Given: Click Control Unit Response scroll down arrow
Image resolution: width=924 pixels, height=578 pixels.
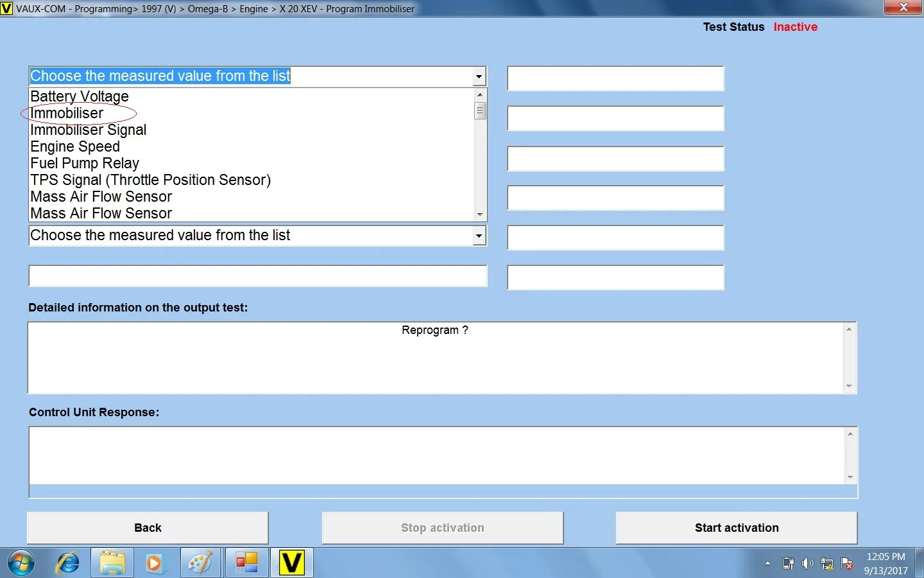Looking at the screenshot, I should tap(850, 477).
